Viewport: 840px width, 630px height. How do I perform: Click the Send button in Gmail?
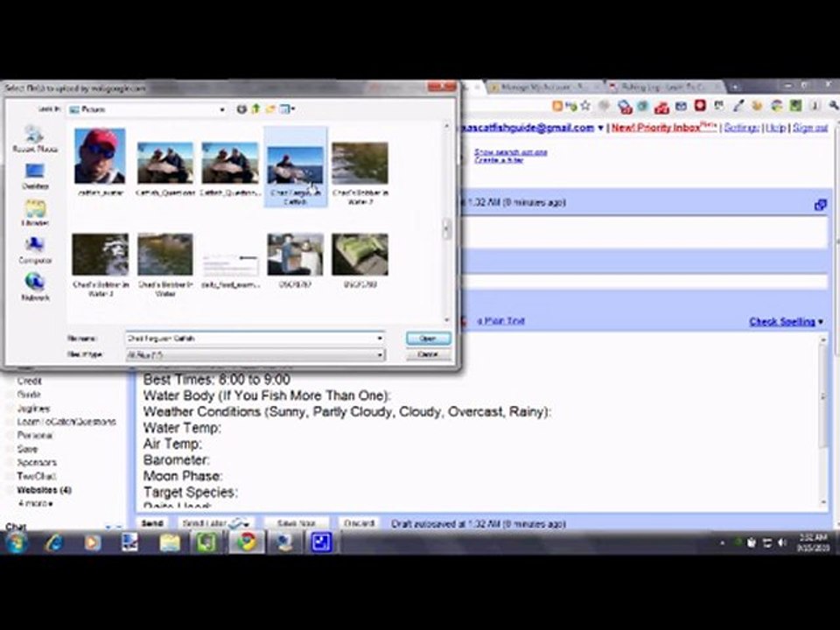click(x=152, y=523)
